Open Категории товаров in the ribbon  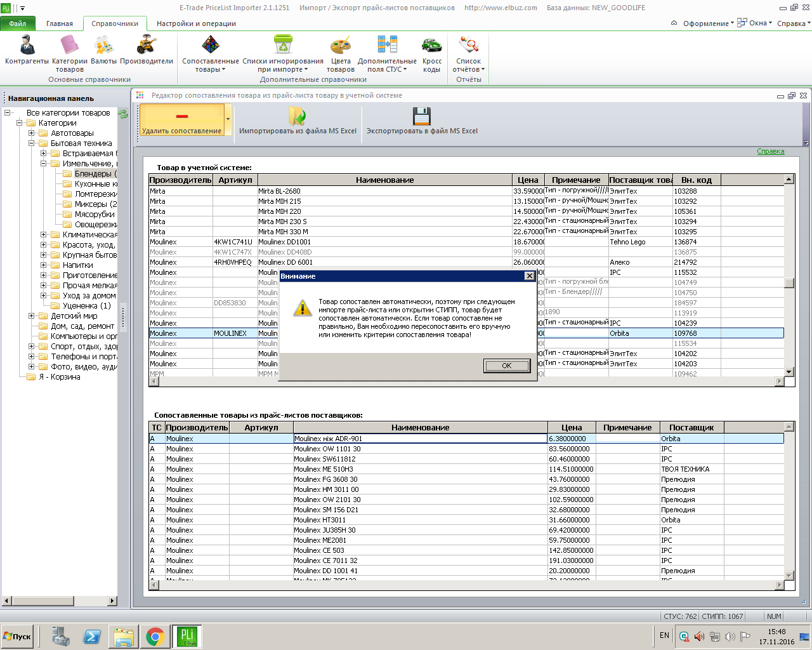(x=69, y=53)
